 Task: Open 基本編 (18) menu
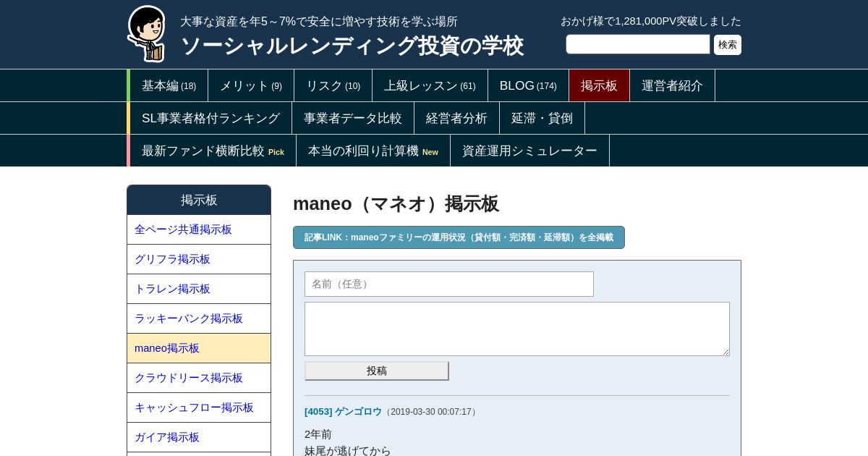[x=169, y=85]
